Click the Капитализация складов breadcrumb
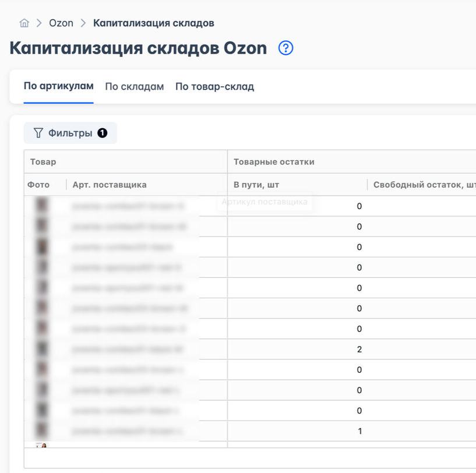The width and height of the screenshot is (476, 473). tap(154, 23)
